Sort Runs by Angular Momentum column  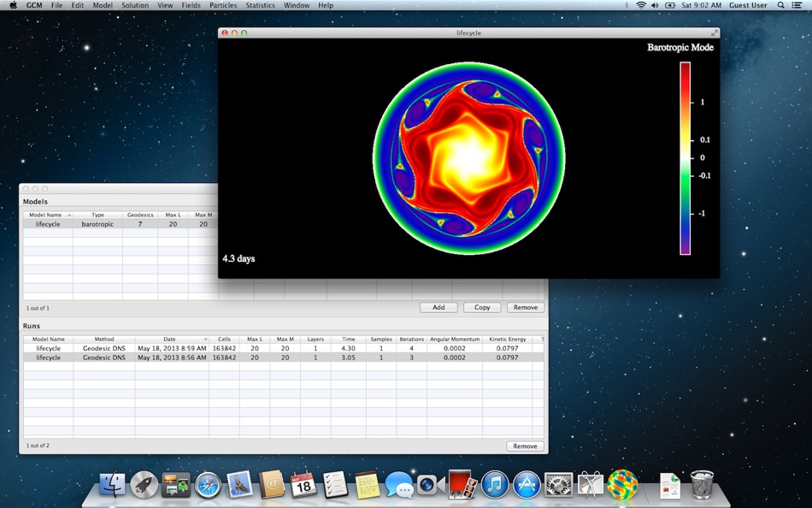tap(455, 339)
